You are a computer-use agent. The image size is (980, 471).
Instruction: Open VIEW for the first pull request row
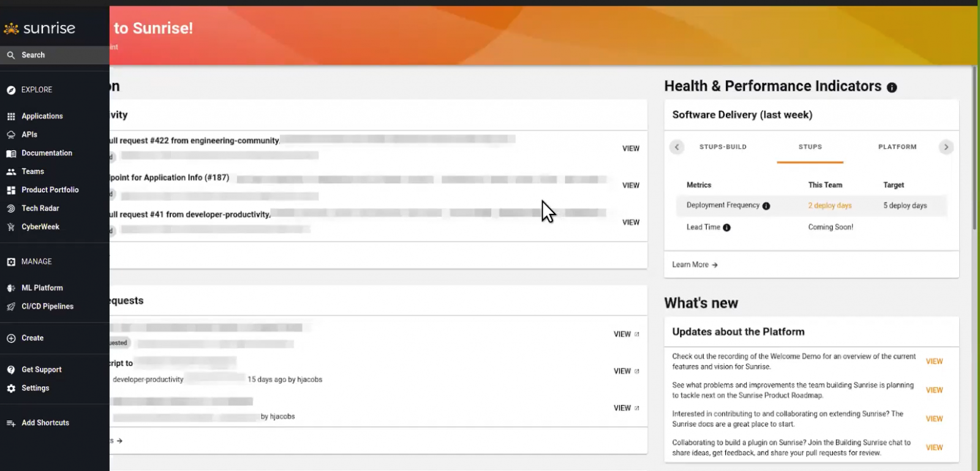pos(626,334)
